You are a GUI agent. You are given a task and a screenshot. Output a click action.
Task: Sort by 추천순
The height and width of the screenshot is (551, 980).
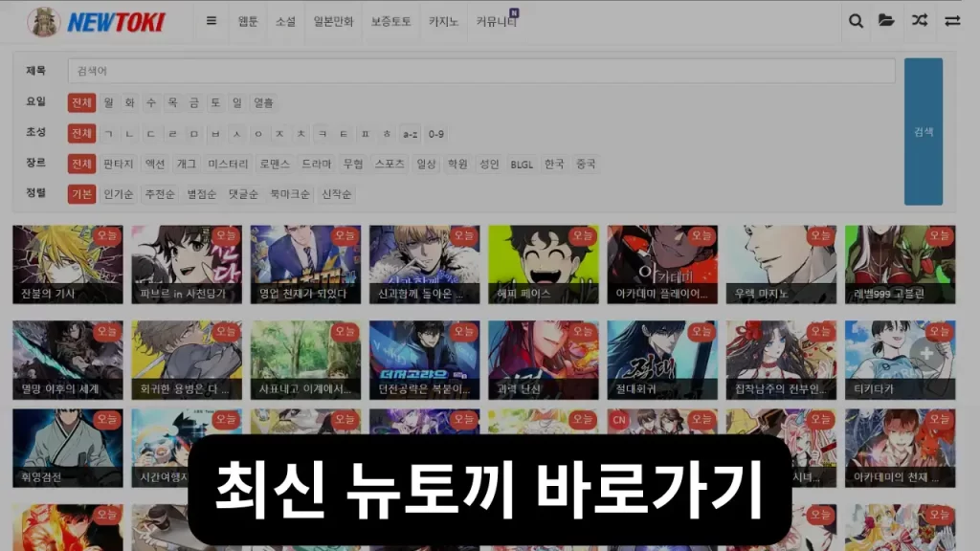(160, 194)
